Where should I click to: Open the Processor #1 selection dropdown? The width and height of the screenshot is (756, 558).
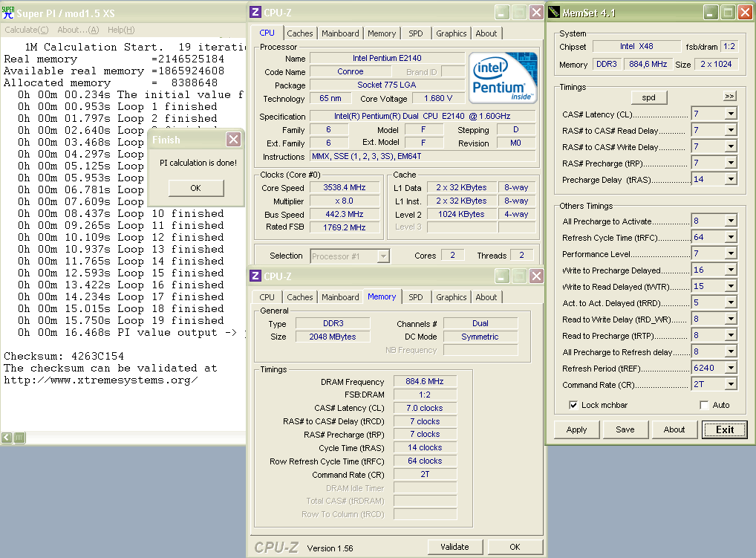[383, 256]
